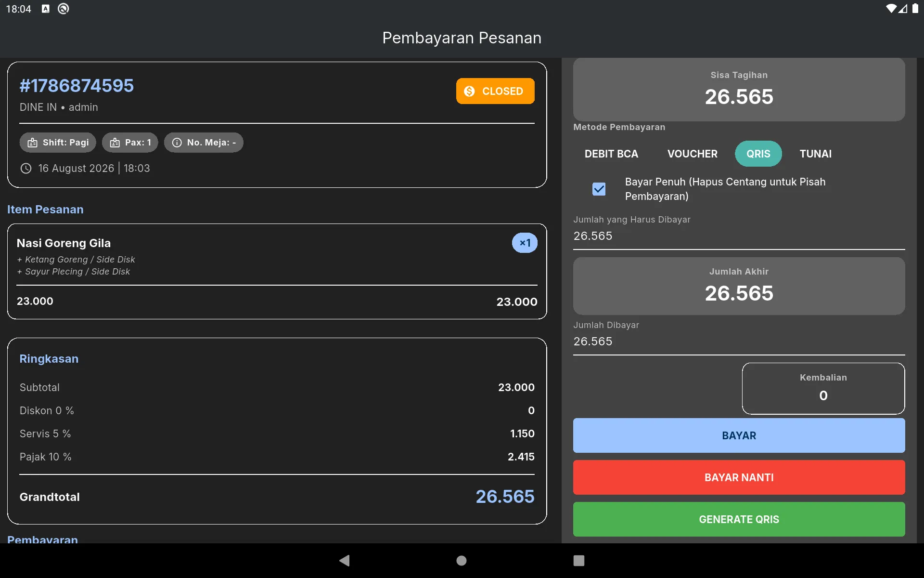Click the Pembayaran Pesanan page title
This screenshot has width=924, height=578.
[462, 38]
